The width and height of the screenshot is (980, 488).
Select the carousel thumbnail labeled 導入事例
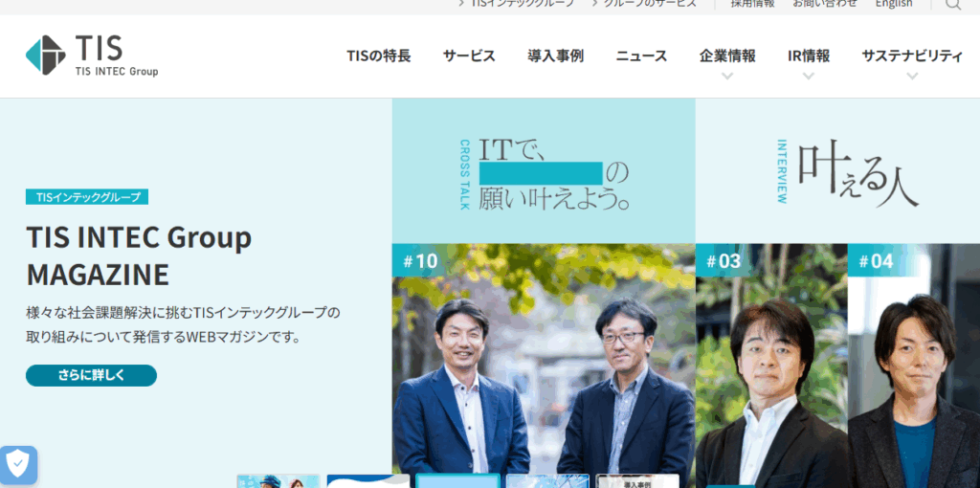pyautogui.click(x=637, y=481)
